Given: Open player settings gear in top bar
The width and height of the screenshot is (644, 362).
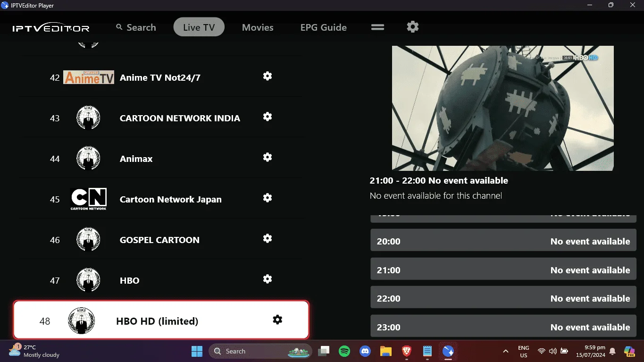Looking at the screenshot, I should click(x=413, y=26).
